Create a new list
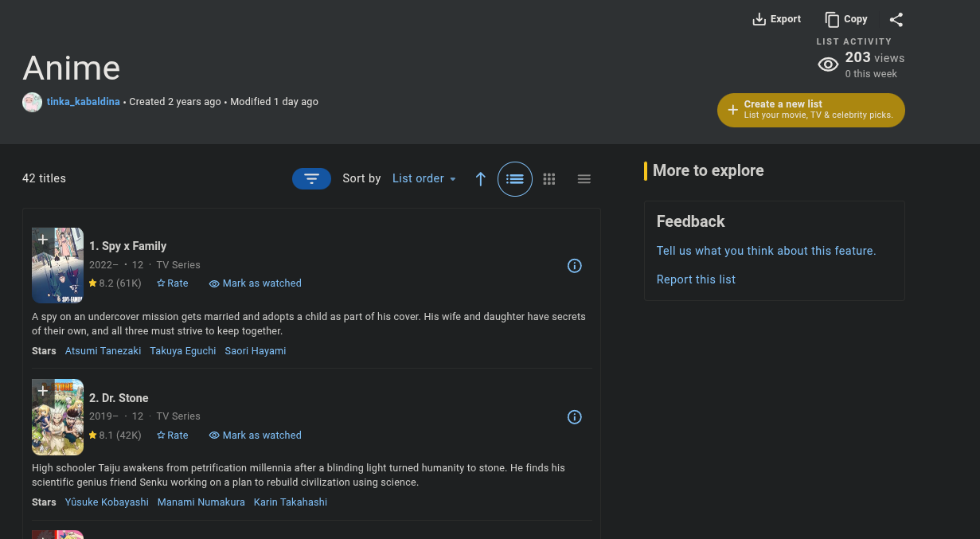980x539 pixels. [x=810, y=110]
